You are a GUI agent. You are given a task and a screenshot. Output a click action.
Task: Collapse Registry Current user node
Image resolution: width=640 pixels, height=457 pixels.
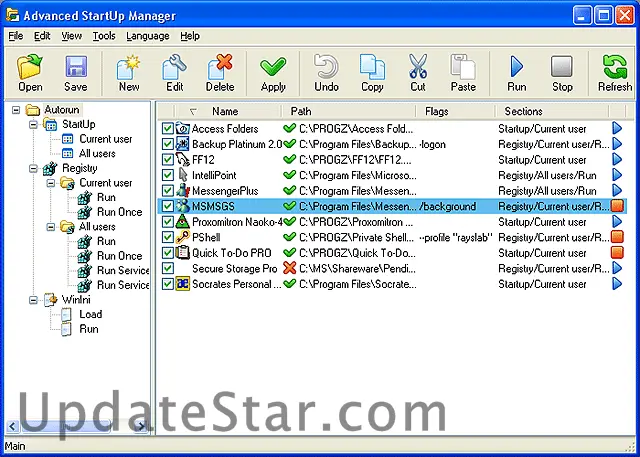click(x=51, y=183)
